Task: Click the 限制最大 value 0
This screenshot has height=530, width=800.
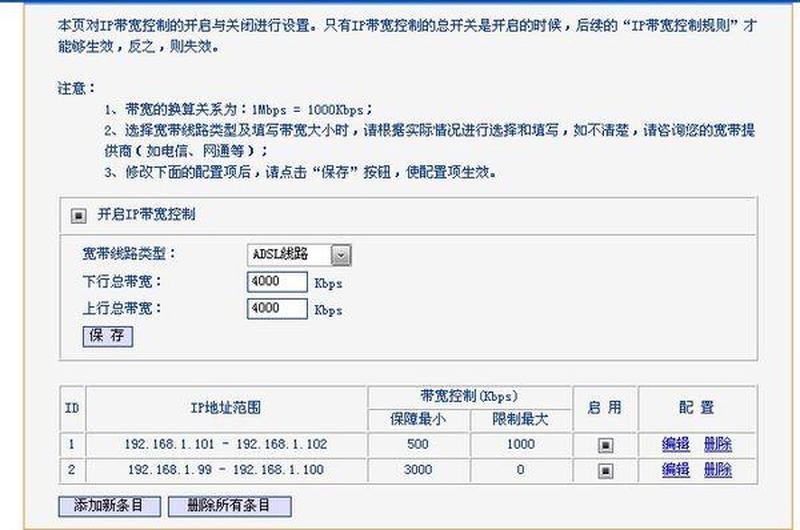Action: coord(520,469)
